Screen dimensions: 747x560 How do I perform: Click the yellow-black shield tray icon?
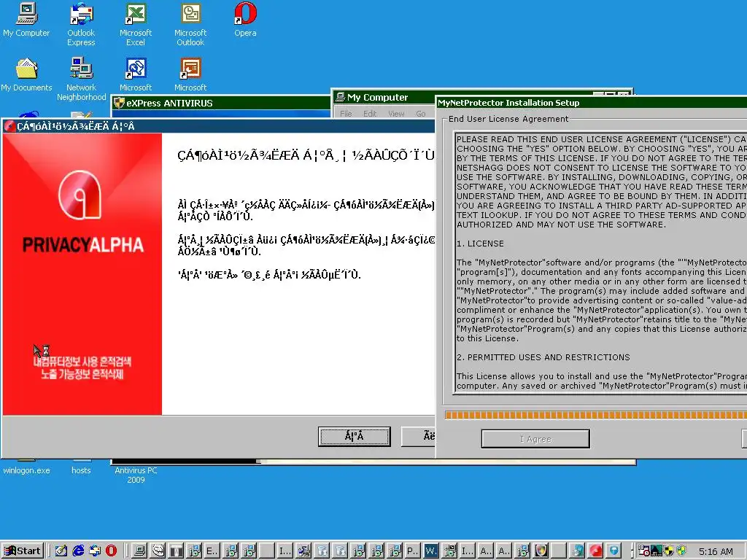[x=669, y=551]
